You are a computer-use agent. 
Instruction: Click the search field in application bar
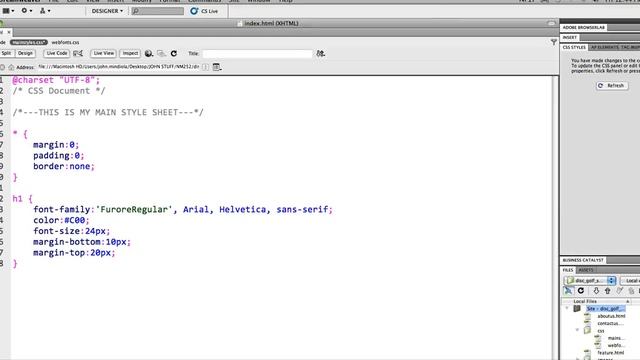click(x=158, y=11)
